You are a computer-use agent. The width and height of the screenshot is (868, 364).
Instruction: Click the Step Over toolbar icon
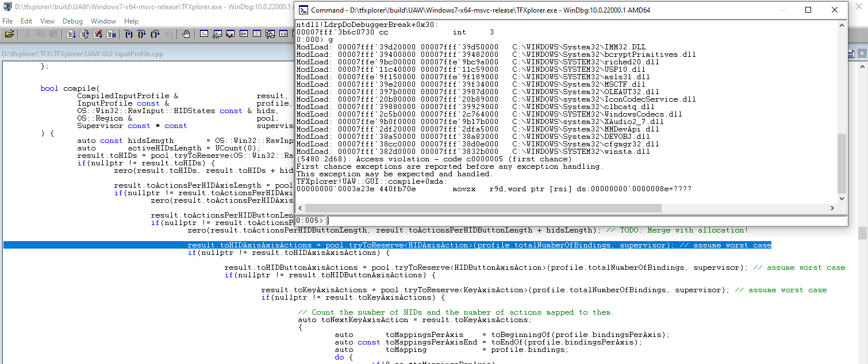click(142, 34)
